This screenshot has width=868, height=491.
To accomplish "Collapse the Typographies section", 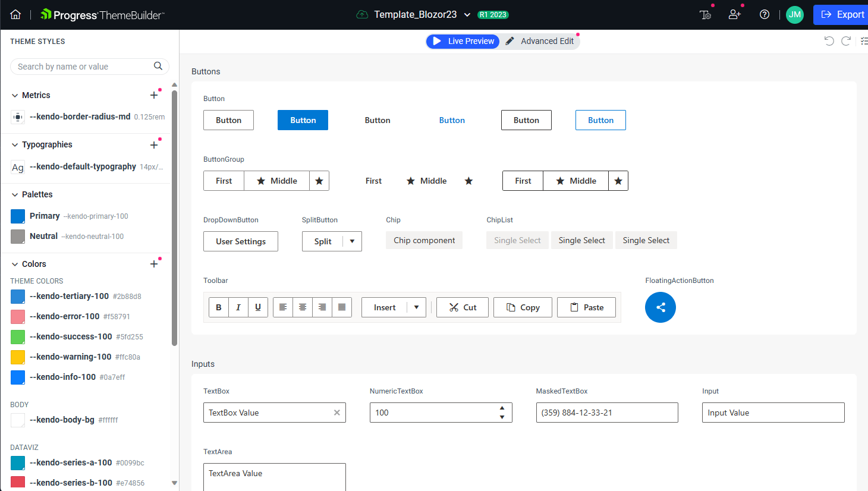I will [x=15, y=144].
